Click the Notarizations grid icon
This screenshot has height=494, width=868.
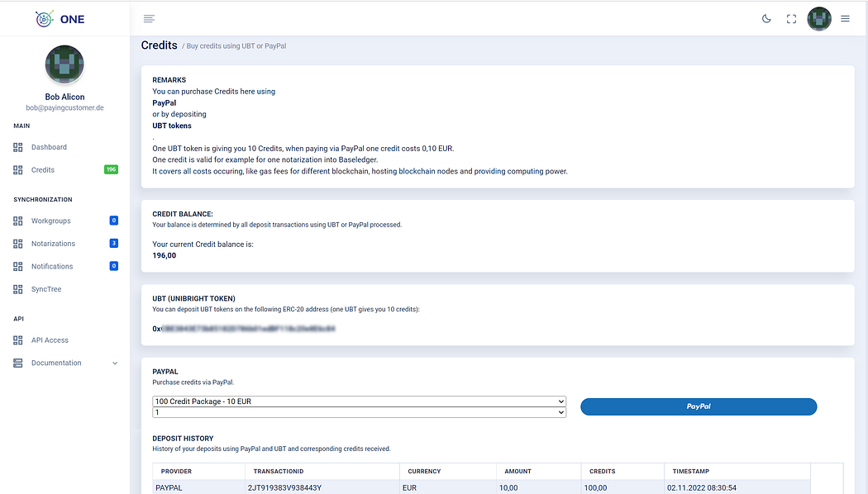click(17, 244)
